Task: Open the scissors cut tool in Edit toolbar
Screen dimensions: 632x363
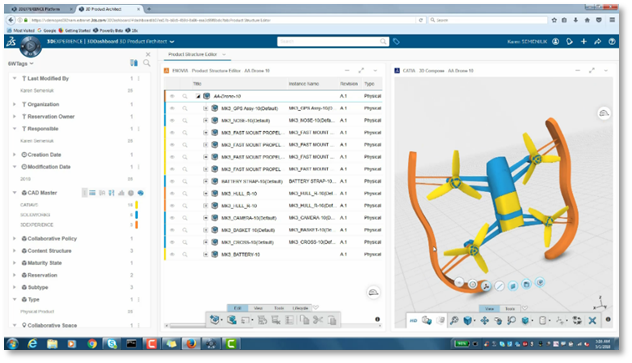Action: pyautogui.click(x=318, y=320)
